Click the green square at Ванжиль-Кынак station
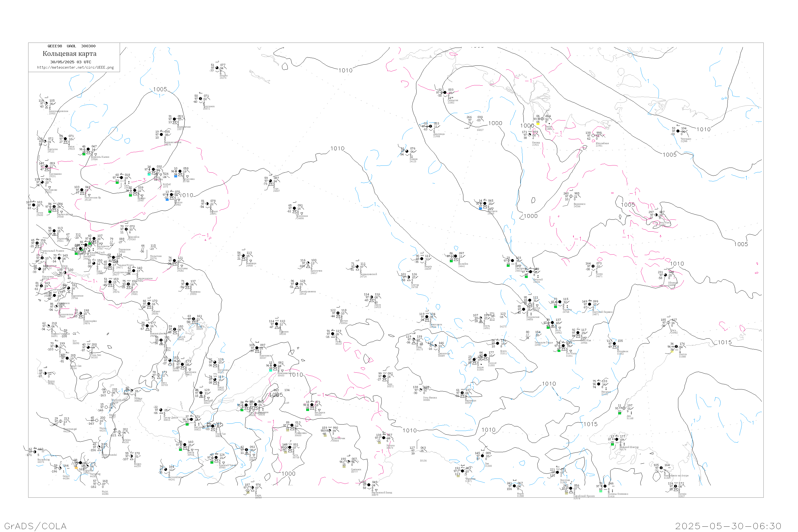 tap(84, 154)
